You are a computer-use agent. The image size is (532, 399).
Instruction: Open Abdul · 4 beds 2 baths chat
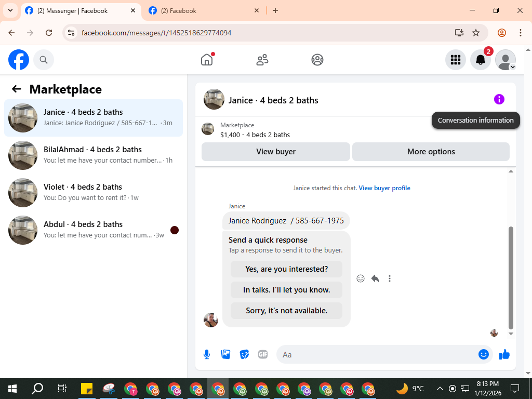click(94, 230)
